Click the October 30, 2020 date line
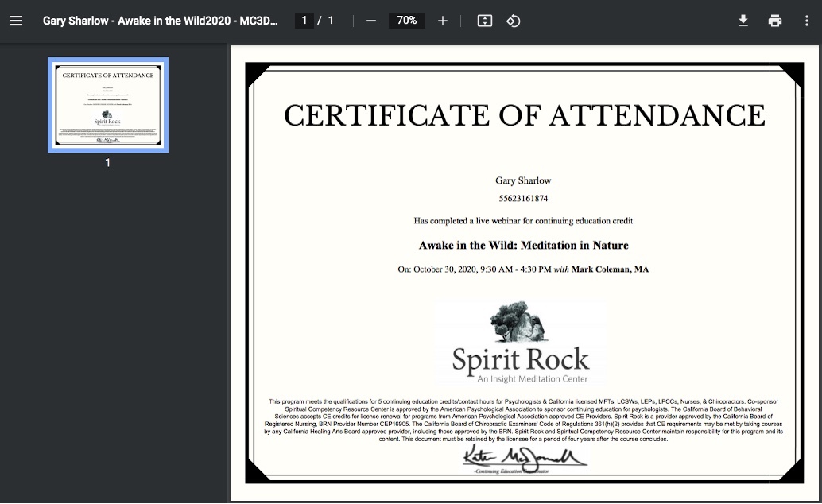Screen dimensions: 822x504 523,269
